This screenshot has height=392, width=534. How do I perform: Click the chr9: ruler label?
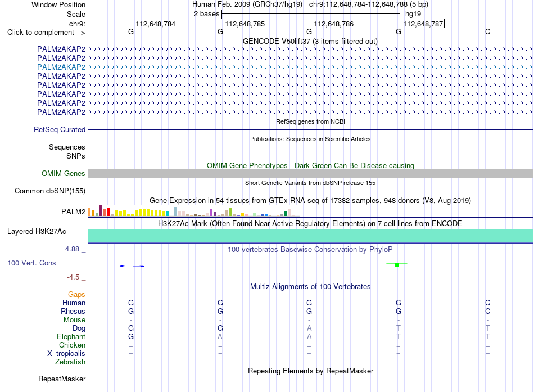coord(77,24)
